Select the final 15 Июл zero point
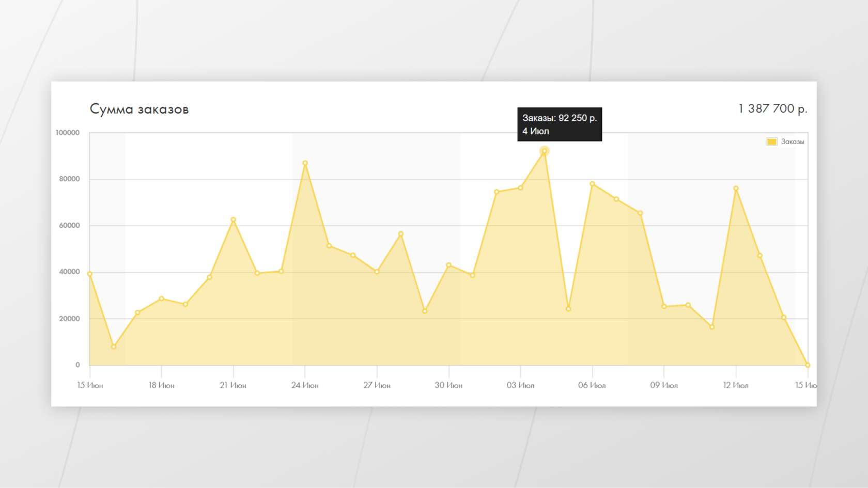Viewport: 868px width, 488px height. click(808, 365)
